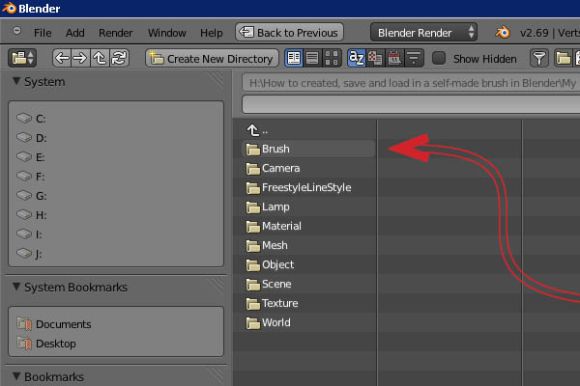Screen dimensions: 580x386
Task: Create New Directory button
Action: [212, 58]
